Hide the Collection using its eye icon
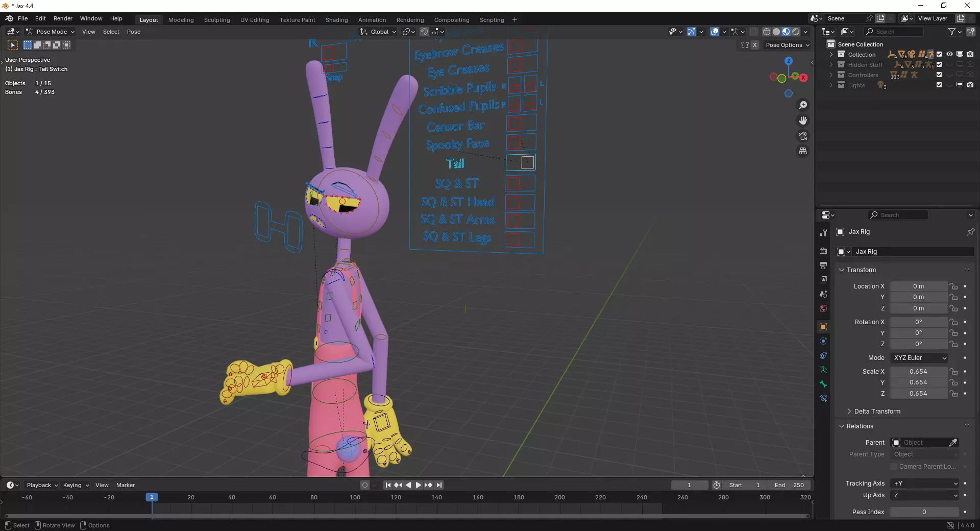Image resolution: width=980 pixels, height=531 pixels. click(949, 54)
